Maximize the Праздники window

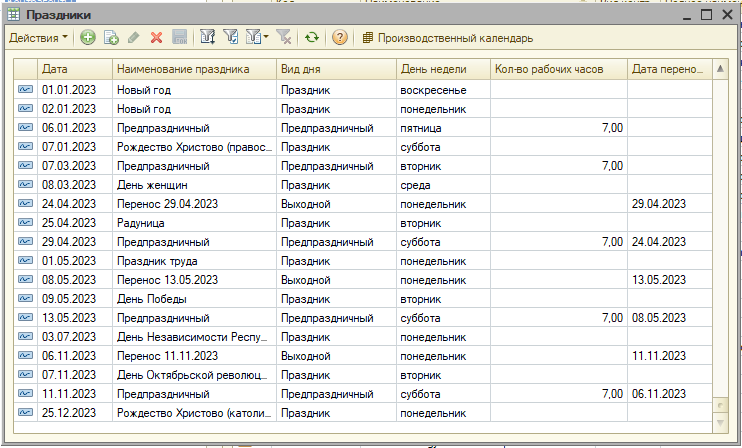[x=706, y=15]
